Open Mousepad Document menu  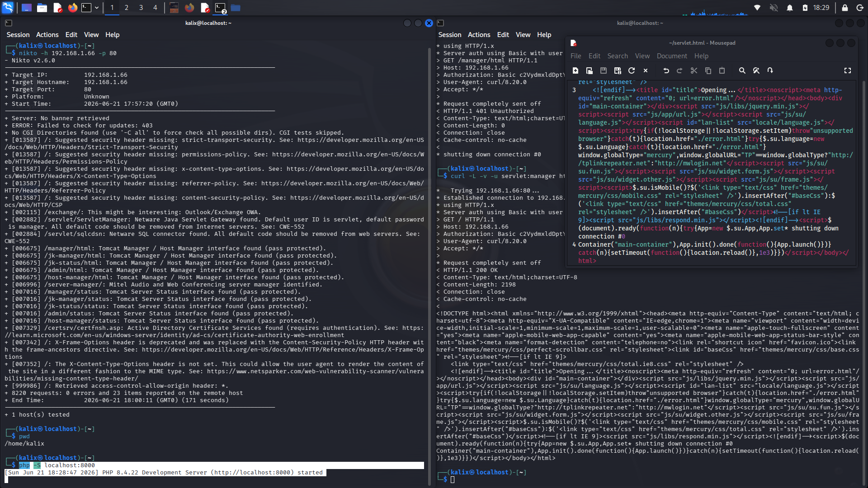tap(672, 56)
